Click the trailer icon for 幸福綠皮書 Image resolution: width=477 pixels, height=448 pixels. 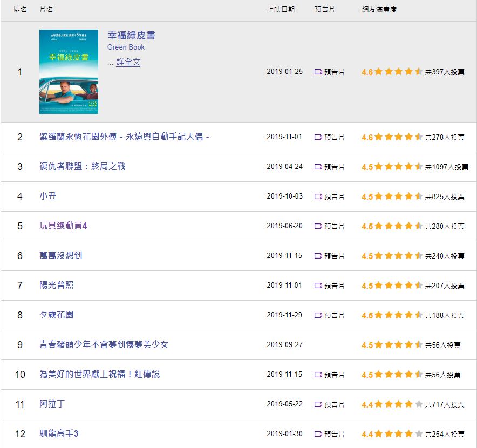pyautogui.click(x=318, y=72)
